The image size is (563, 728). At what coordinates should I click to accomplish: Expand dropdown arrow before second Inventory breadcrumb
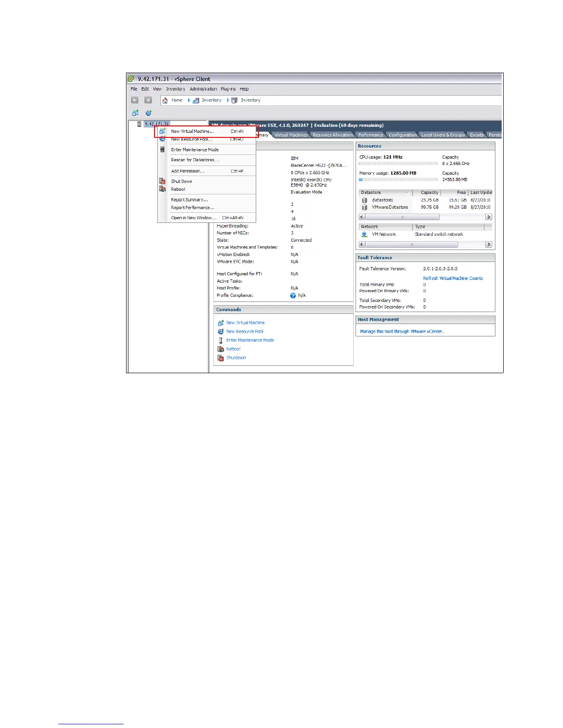pos(228,100)
